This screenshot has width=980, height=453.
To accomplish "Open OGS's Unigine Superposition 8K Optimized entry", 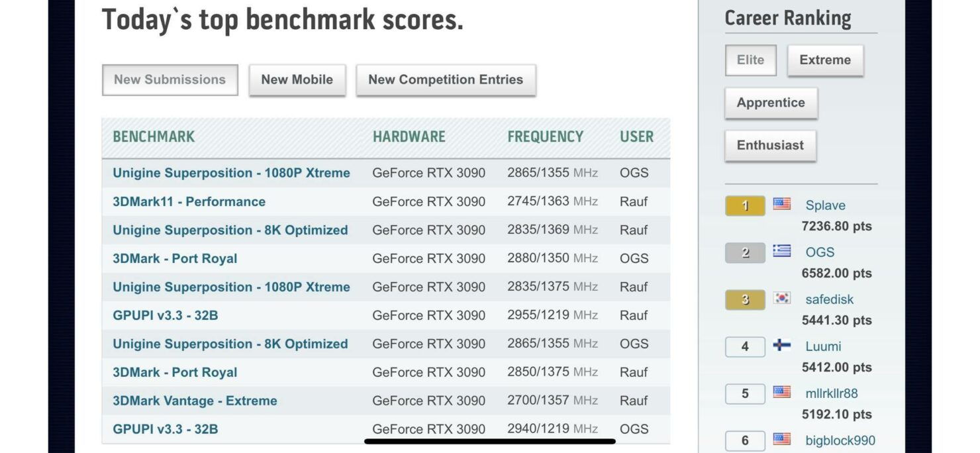I will [x=230, y=344].
